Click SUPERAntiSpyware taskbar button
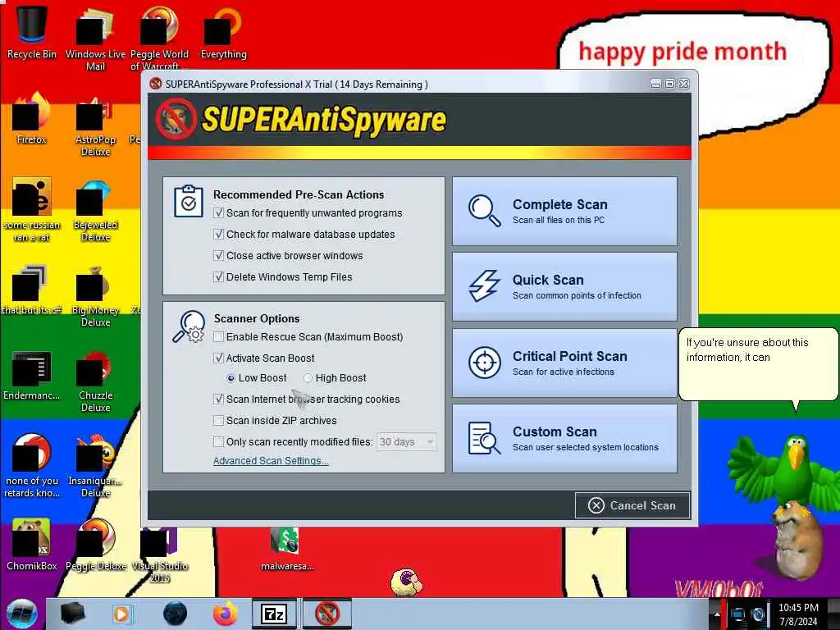 pyautogui.click(x=327, y=614)
